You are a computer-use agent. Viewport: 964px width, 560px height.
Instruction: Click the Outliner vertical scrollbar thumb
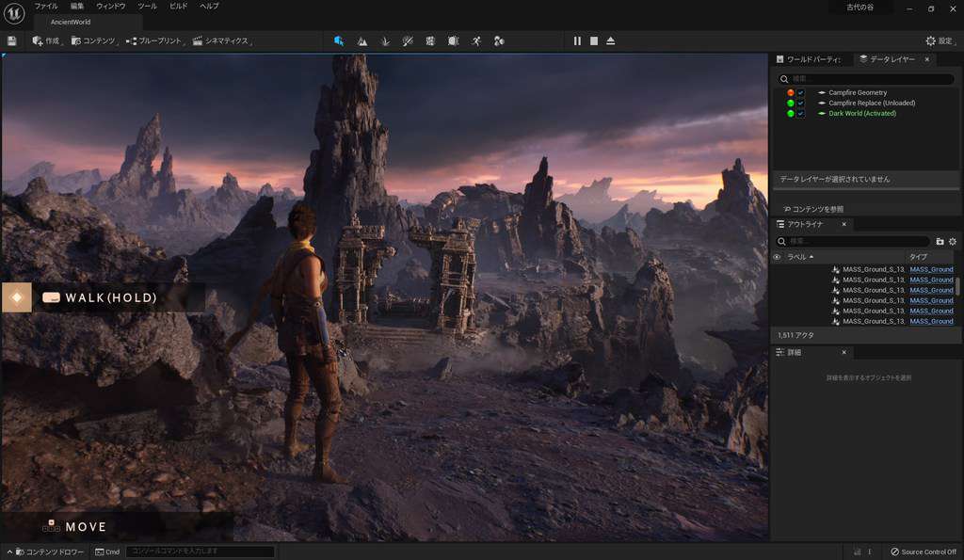[x=957, y=285]
